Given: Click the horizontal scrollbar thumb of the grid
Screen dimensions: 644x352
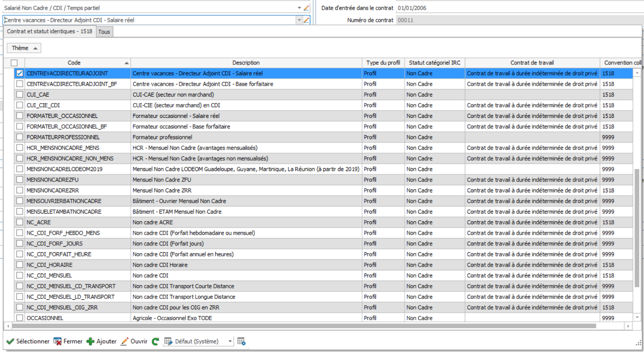Looking at the screenshot, I should pyautogui.click(x=303, y=326).
